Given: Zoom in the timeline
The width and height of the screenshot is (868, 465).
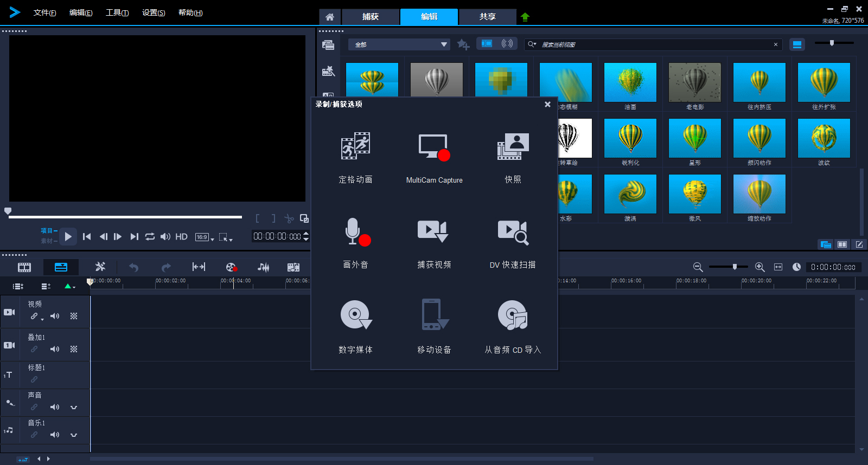Looking at the screenshot, I should click(759, 267).
